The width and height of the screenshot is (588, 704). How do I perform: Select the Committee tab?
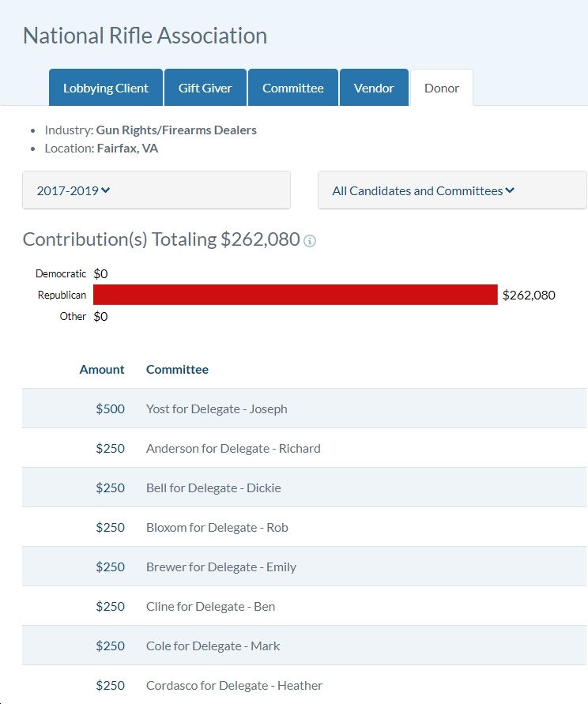coord(293,88)
